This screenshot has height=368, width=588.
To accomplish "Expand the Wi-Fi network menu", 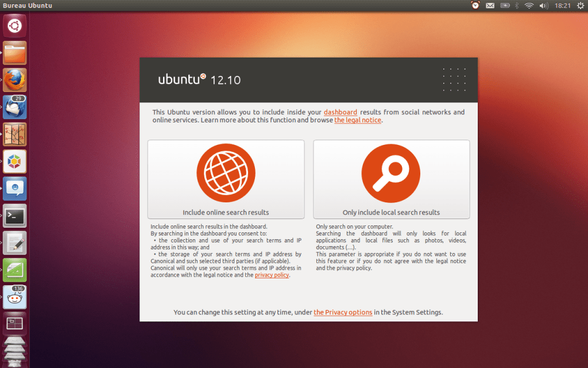I will click(529, 6).
